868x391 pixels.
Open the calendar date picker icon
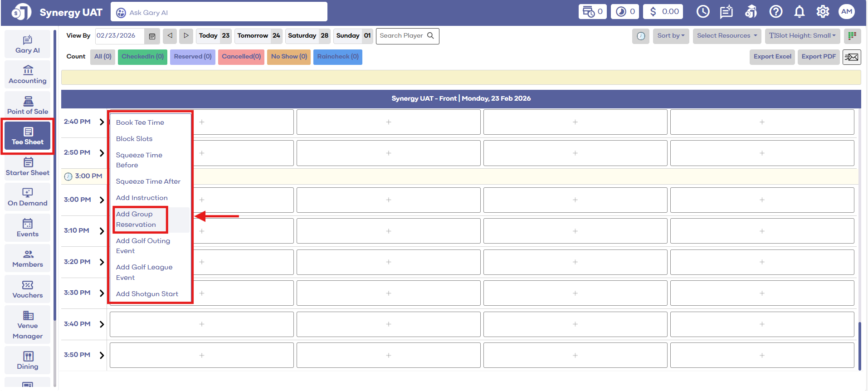pos(152,36)
